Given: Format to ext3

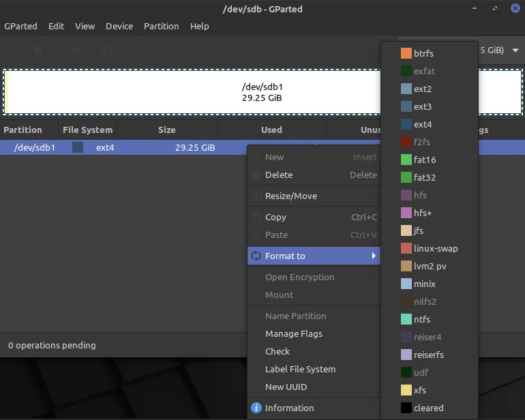Looking at the screenshot, I should pyautogui.click(x=430, y=106).
